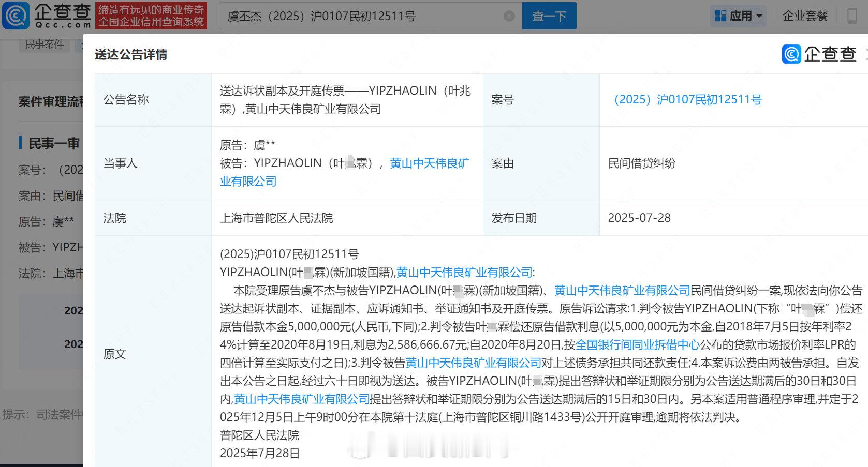868x467 pixels.
Task: Open 黄山中天伟良矿业有限公司 link in the 当事人 row
Action: click(x=345, y=172)
